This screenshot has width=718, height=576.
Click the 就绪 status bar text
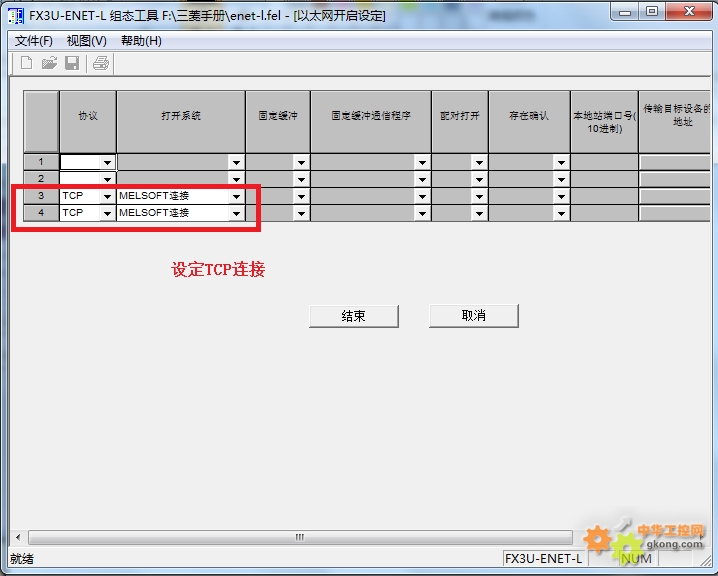click(x=22, y=559)
